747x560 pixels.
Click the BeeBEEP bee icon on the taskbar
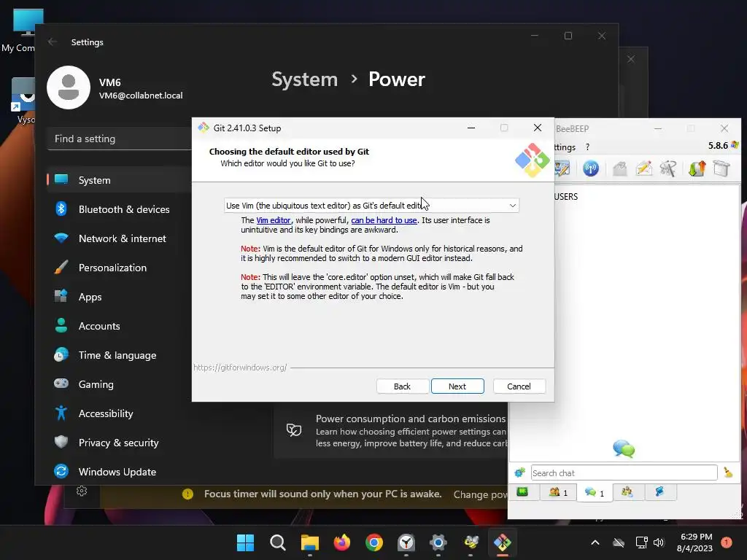[471, 542]
